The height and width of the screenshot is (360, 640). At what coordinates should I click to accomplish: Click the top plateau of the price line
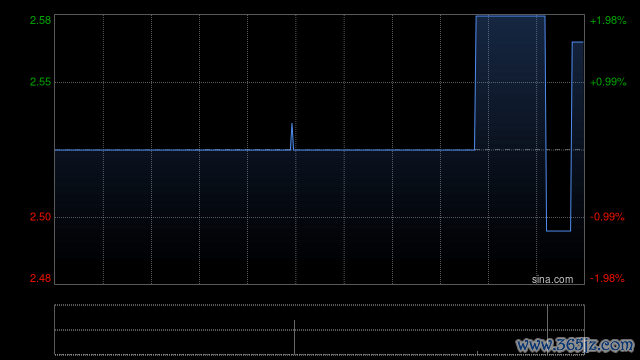coord(510,16)
